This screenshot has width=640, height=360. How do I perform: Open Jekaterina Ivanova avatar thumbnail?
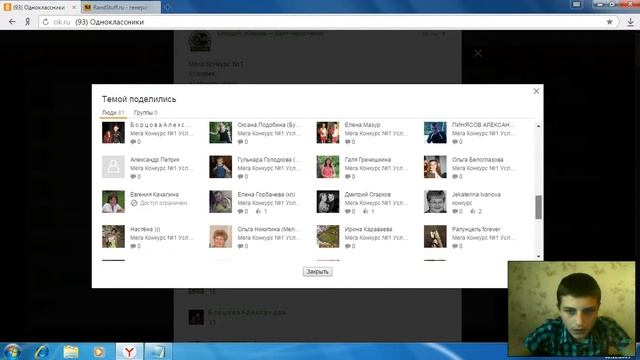point(435,202)
